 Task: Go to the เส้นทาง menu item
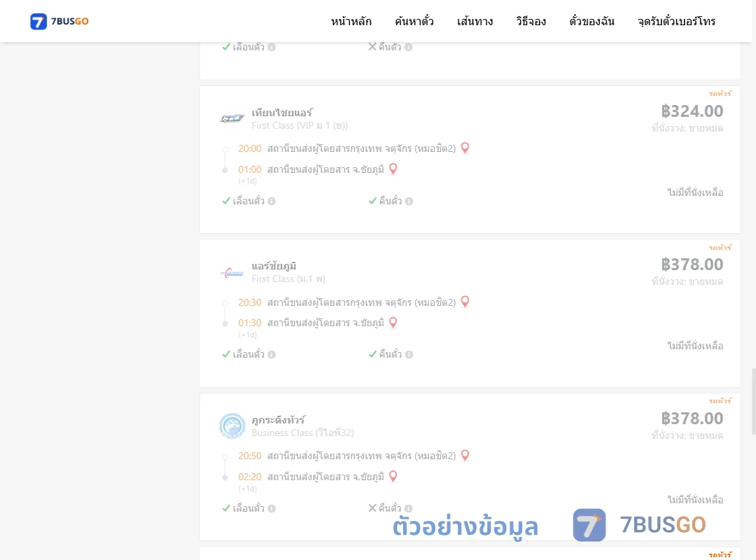[475, 21]
